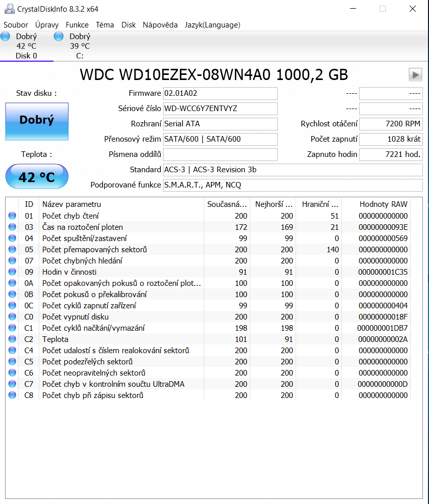Click status orb of attribute C5 row

tap(12, 362)
